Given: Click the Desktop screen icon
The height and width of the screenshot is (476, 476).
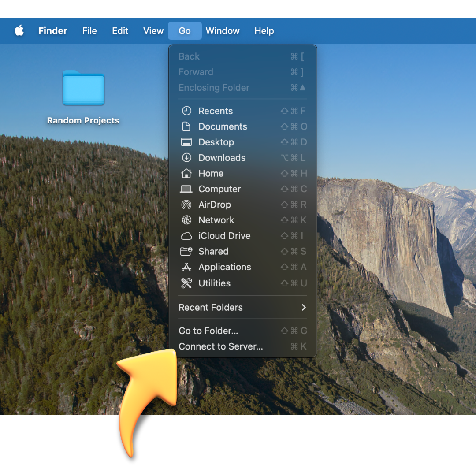Looking at the screenshot, I should [x=186, y=142].
